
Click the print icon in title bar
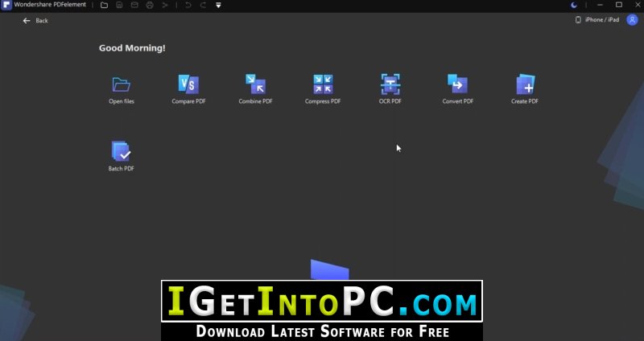click(150, 6)
